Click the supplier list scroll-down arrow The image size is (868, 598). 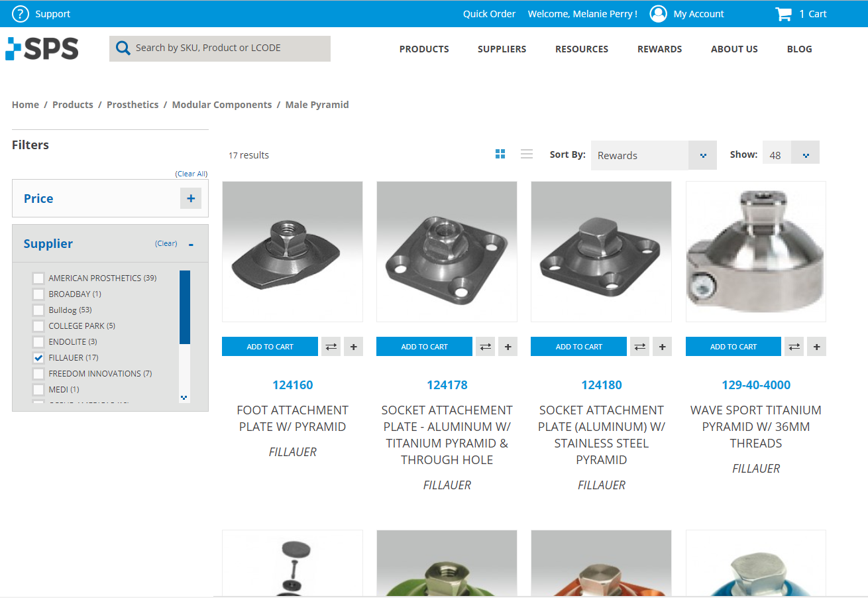tap(184, 398)
